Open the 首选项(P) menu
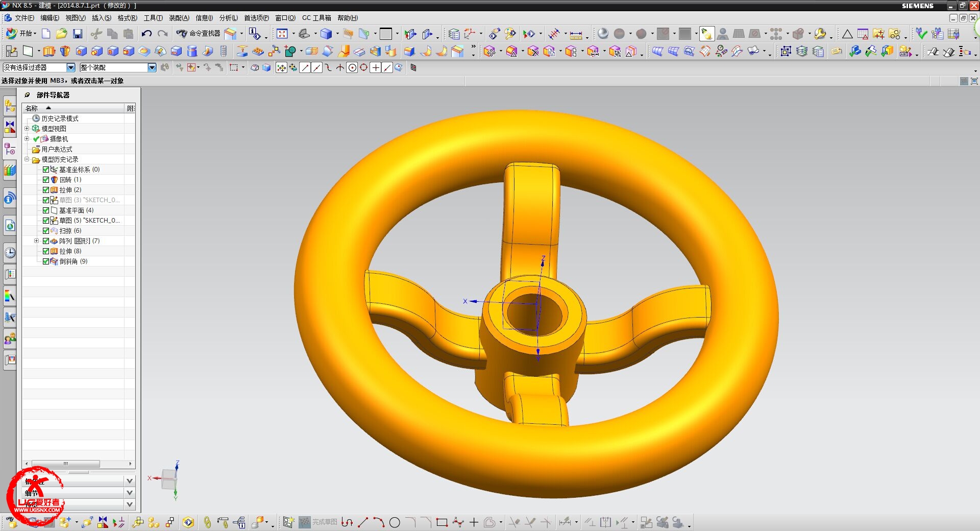Image resolution: width=980 pixels, height=531 pixels. [x=256, y=18]
